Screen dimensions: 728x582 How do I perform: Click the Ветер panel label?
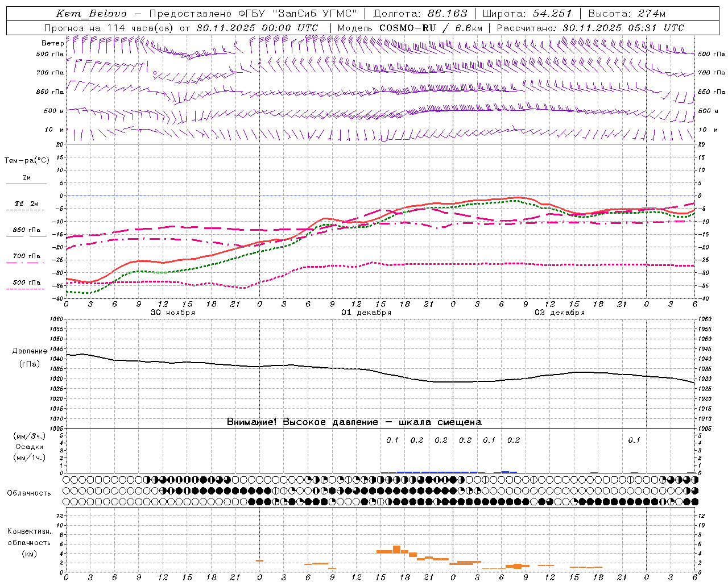[x=52, y=43]
